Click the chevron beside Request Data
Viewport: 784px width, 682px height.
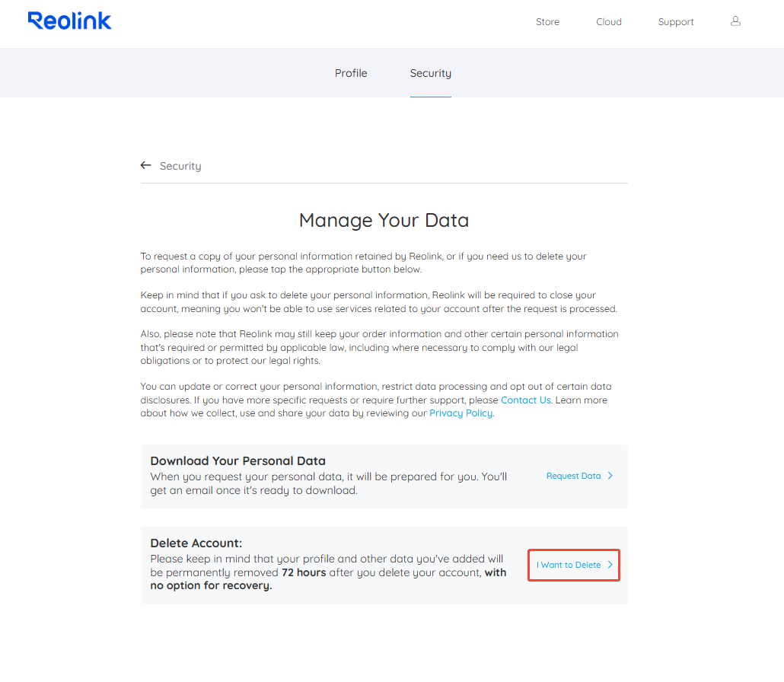(x=610, y=476)
